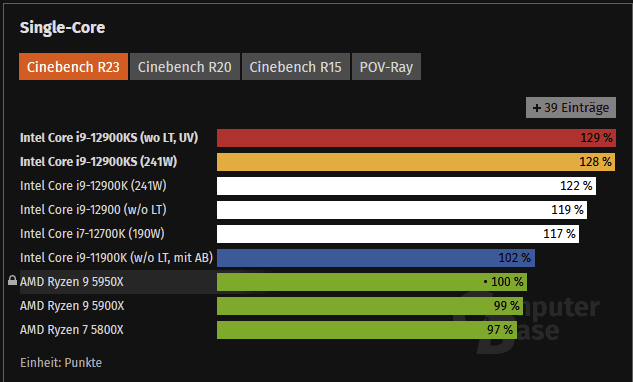Select the Intel Core i9-12900KS (wo LT, UV) label

(109, 138)
